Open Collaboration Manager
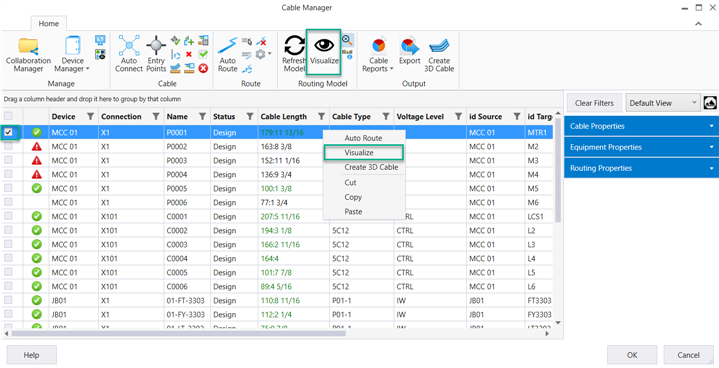Viewport: 719px width, 368px height. [28, 55]
